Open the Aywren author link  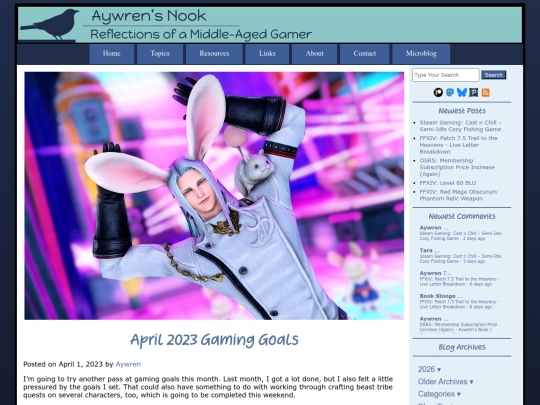point(128,364)
